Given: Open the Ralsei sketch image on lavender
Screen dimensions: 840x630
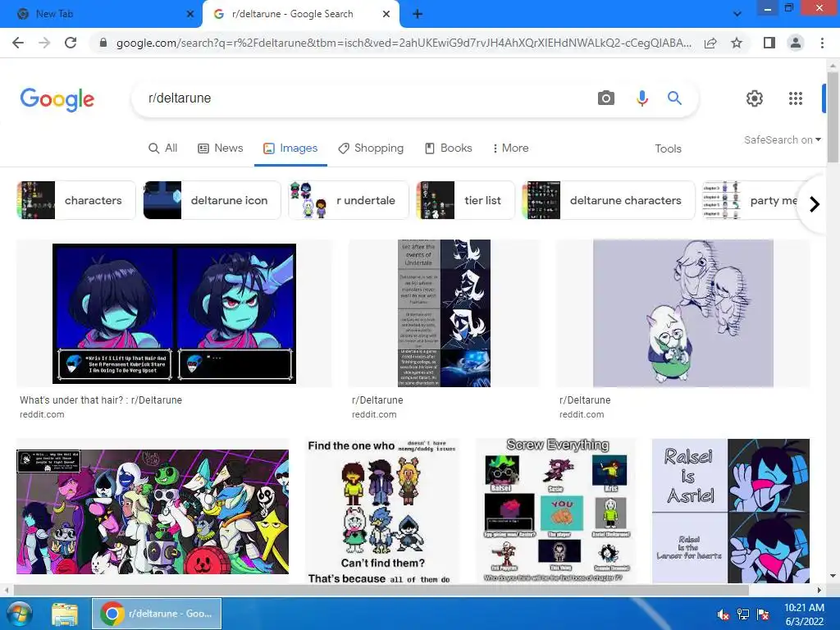Looking at the screenshot, I should point(683,313).
